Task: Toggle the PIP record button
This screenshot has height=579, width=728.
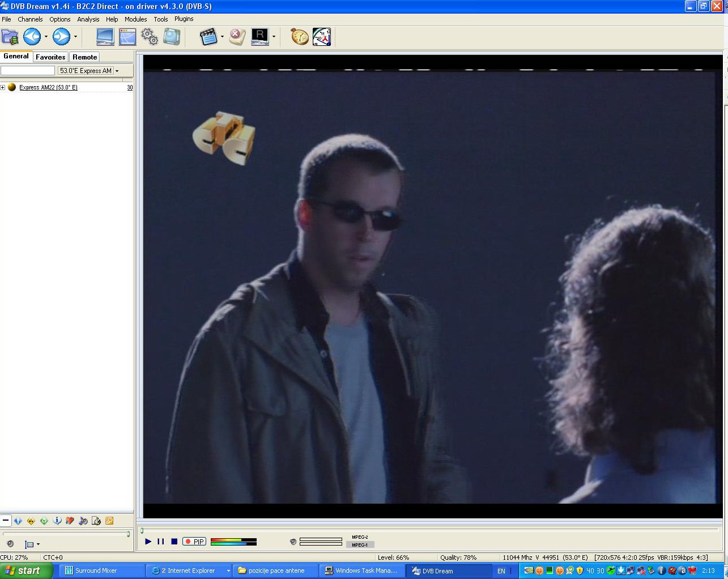Action: [194, 542]
